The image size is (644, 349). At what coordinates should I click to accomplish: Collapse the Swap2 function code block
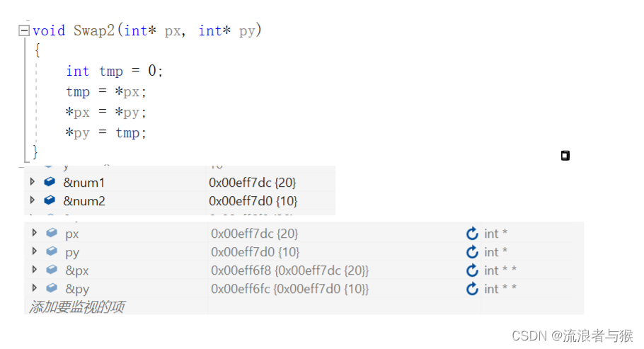pyautogui.click(x=24, y=30)
